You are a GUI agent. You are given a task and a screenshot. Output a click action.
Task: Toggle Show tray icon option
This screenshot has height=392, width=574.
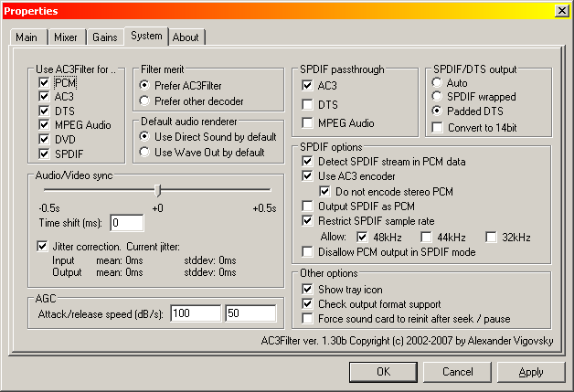click(307, 289)
